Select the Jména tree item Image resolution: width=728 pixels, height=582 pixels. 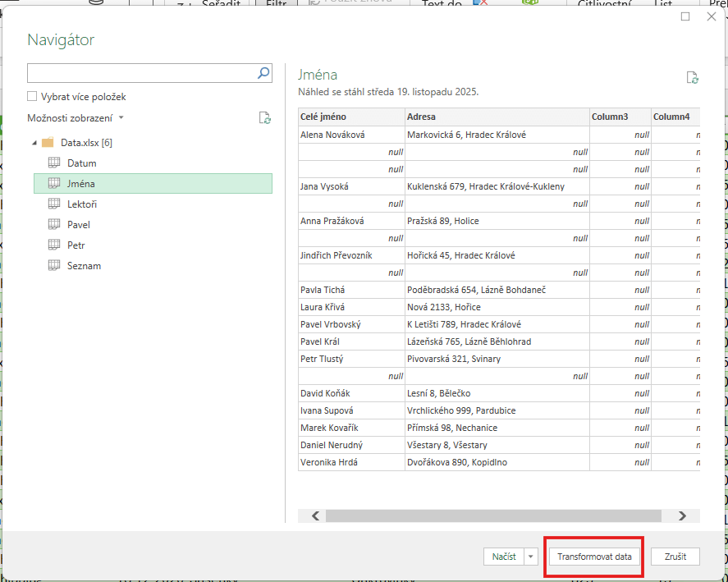pos(81,183)
